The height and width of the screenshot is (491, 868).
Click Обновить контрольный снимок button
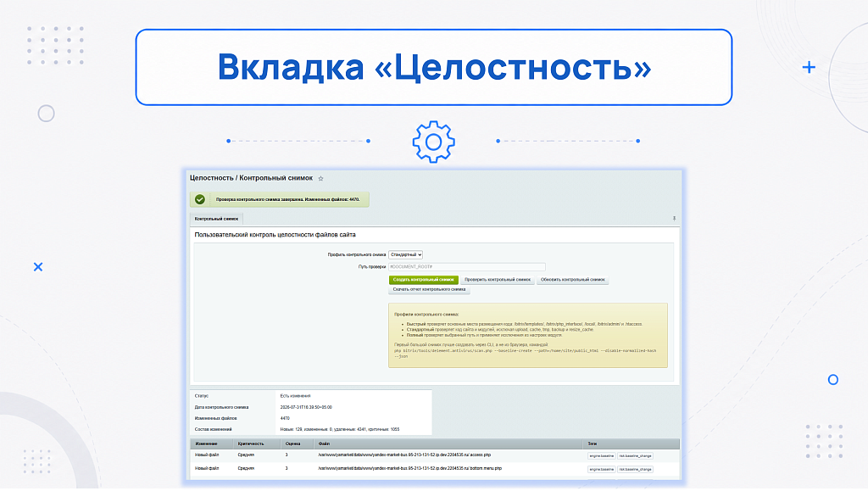[x=572, y=280]
